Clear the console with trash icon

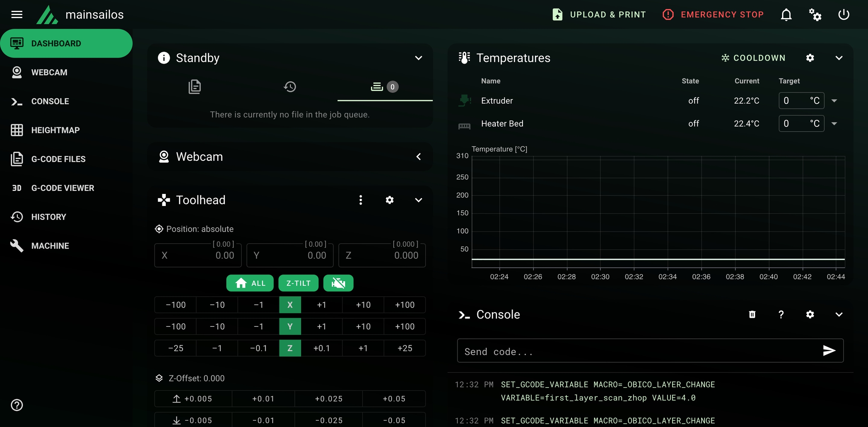click(752, 314)
